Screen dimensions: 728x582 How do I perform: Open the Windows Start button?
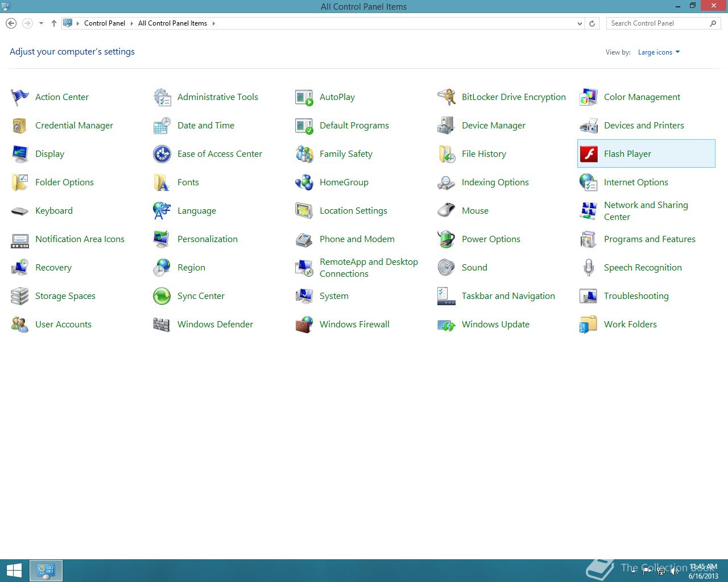pos(14,571)
